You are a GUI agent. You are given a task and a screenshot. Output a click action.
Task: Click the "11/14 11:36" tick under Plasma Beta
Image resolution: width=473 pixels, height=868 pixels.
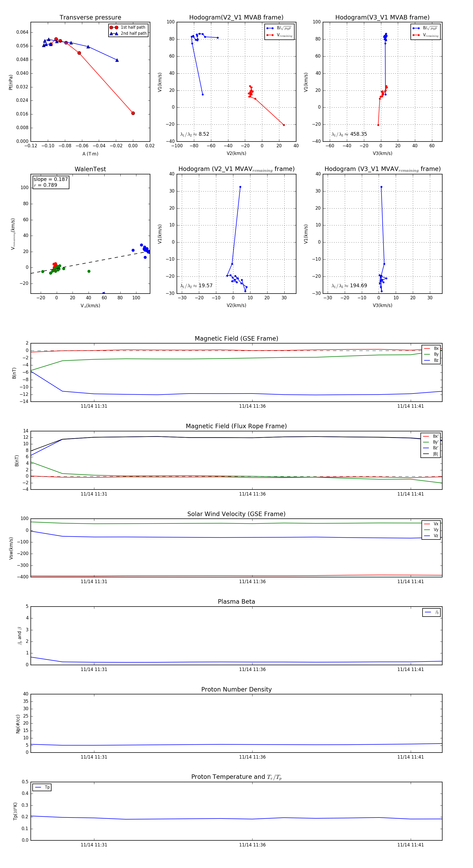click(x=252, y=669)
